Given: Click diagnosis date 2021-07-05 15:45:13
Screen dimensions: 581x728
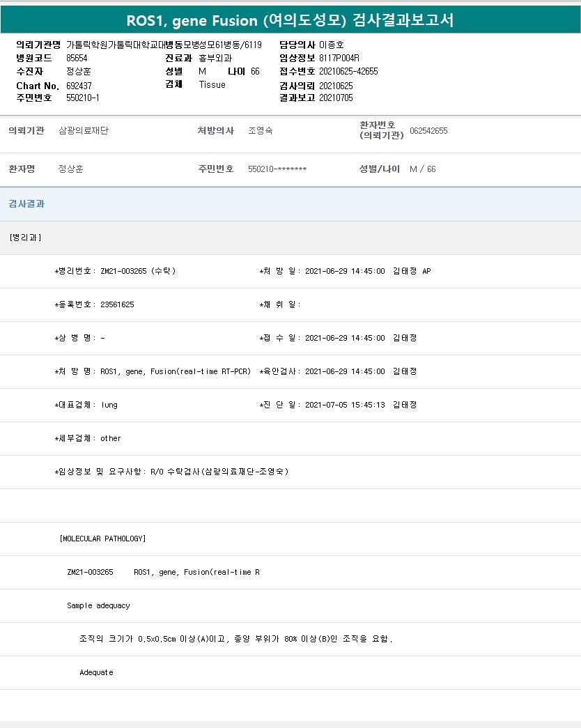Looking at the screenshot, I should click(345, 405).
